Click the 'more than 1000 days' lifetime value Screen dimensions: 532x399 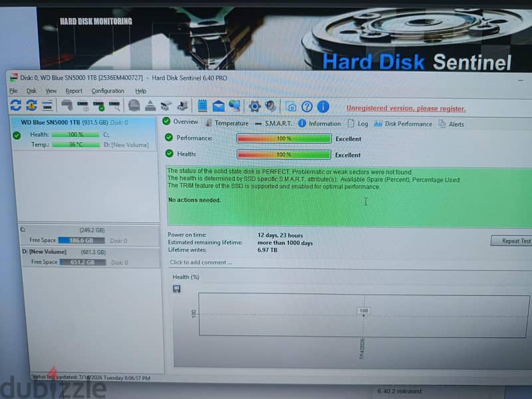285,243
